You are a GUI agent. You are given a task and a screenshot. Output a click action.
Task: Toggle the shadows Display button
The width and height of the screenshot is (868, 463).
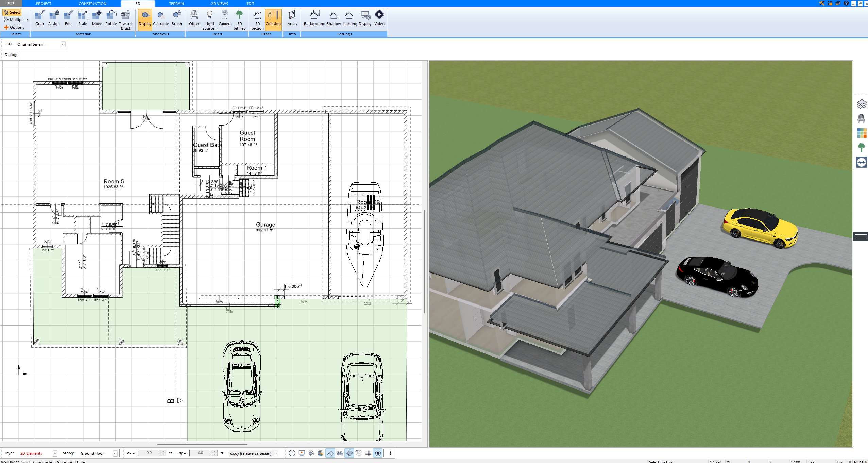click(x=145, y=19)
